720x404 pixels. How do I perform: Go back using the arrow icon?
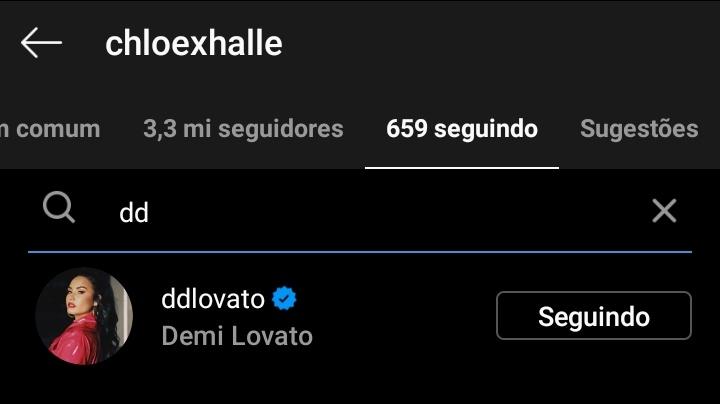pyautogui.click(x=41, y=43)
